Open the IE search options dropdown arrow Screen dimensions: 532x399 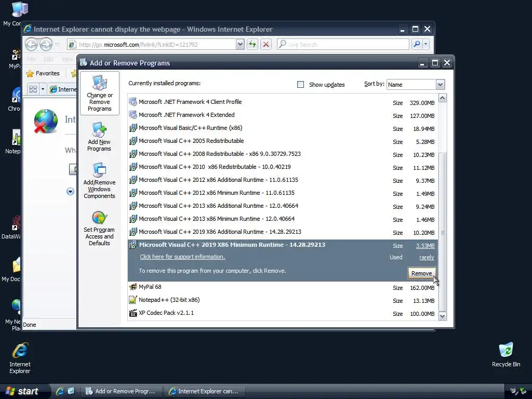pyautogui.click(x=426, y=44)
